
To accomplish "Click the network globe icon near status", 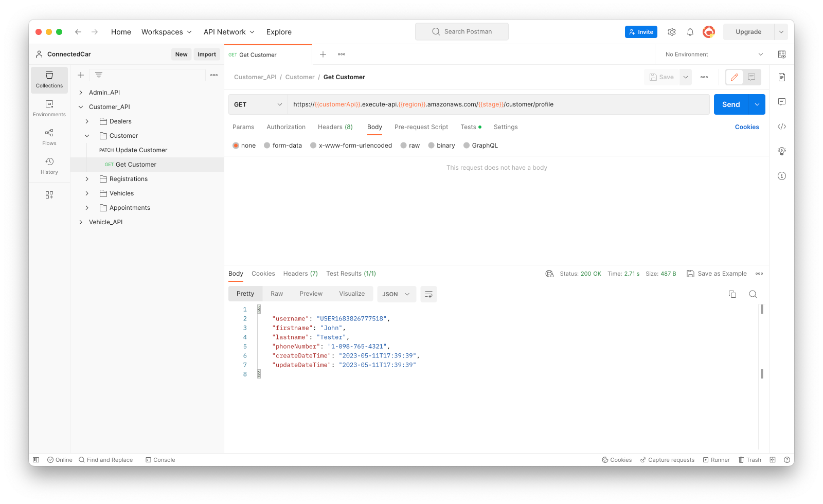I will [550, 274].
